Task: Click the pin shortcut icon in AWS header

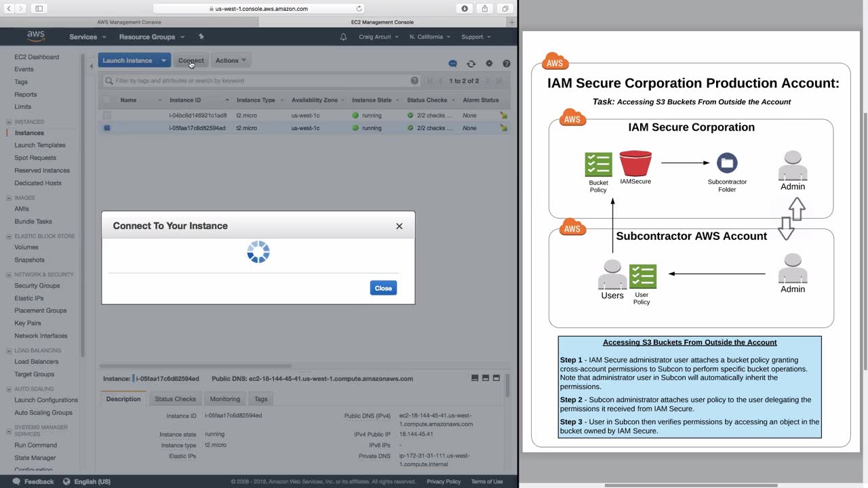Action: point(201,37)
